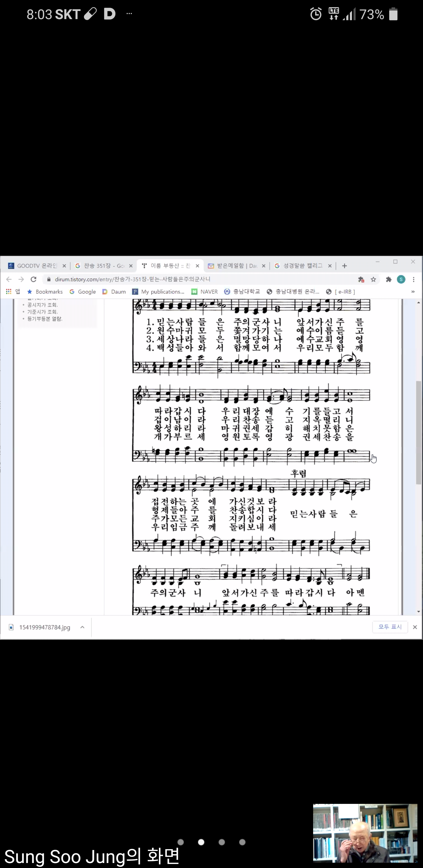
Task: Open the Apps grid shortcut
Action: 9,291
